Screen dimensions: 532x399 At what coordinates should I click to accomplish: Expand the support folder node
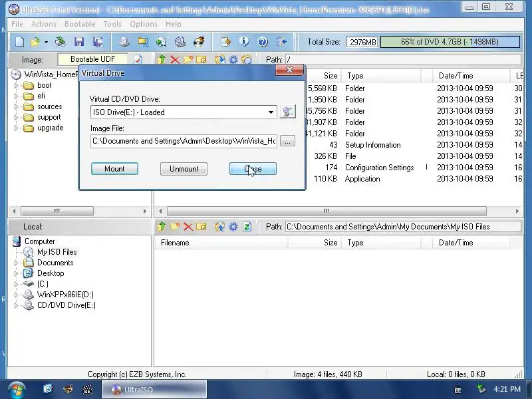[x=16, y=118]
